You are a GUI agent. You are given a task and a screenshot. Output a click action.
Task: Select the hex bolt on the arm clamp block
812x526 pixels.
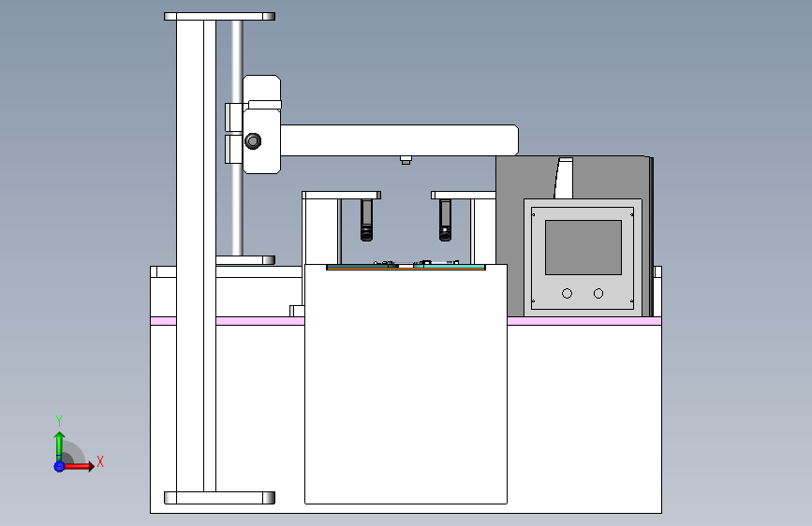point(253,140)
